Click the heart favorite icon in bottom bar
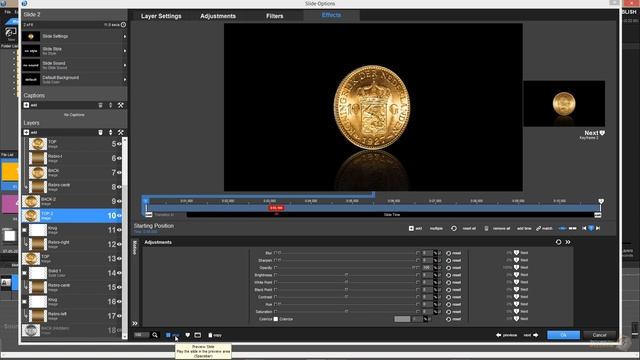The width and height of the screenshot is (640, 360). pyautogui.click(x=188, y=335)
